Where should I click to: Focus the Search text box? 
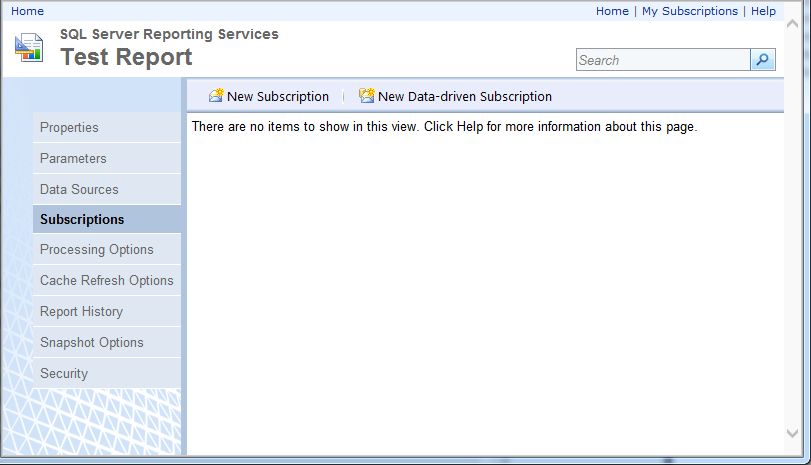662,60
